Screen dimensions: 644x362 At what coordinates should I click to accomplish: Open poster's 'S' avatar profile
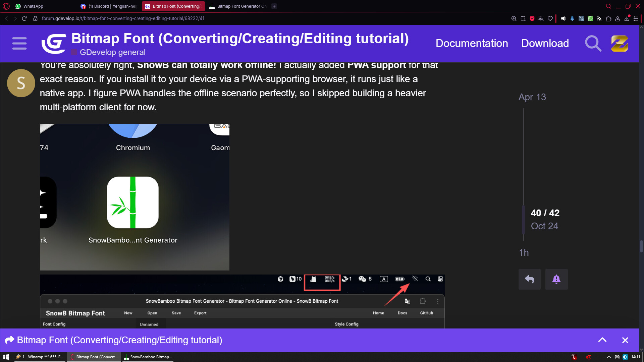pyautogui.click(x=21, y=83)
